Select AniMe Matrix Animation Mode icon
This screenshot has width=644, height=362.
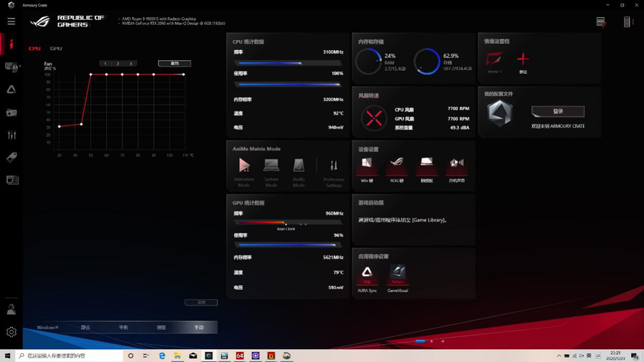pos(244,167)
